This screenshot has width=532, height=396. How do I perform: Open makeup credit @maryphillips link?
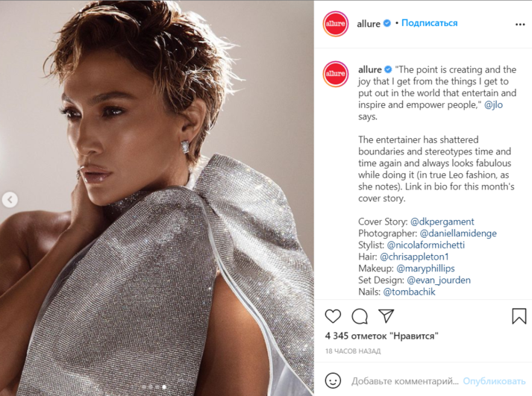(x=425, y=268)
